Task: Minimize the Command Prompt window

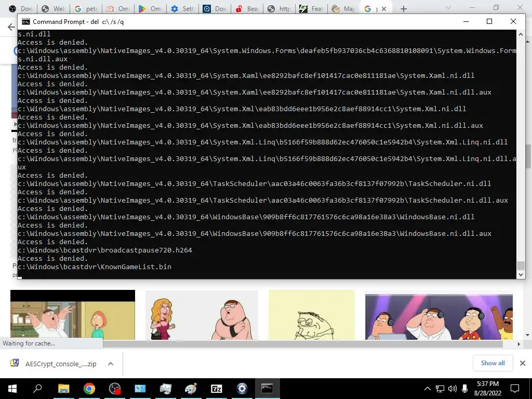Action: pyautogui.click(x=466, y=21)
